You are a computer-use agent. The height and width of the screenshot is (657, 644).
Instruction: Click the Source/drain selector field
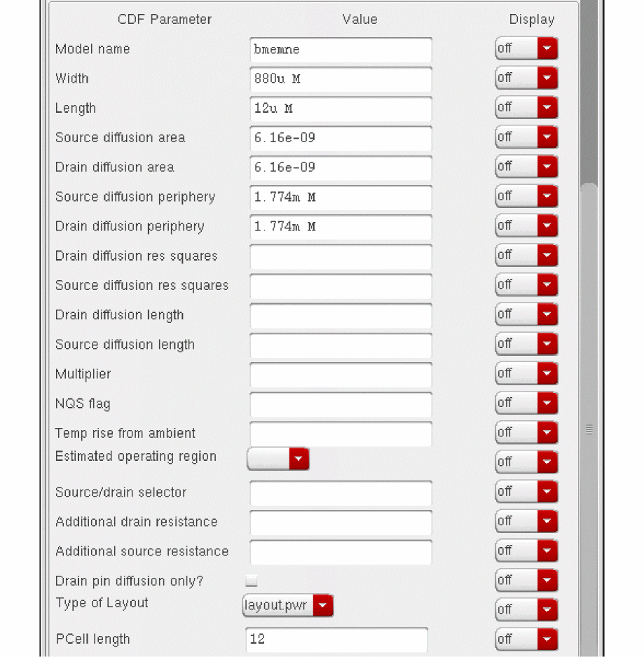click(341, 493)
